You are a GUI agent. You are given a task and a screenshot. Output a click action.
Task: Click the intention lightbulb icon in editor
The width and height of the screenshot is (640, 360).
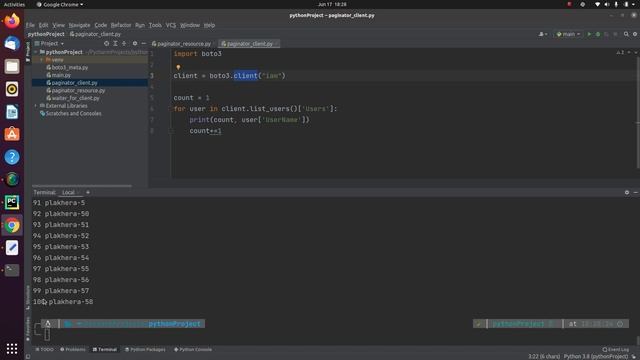pos(178,67)
